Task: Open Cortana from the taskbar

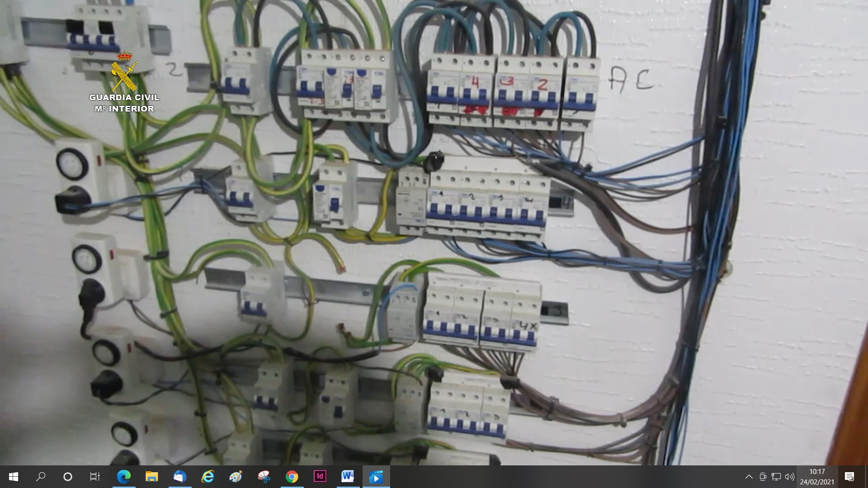Action: point(68,477)
